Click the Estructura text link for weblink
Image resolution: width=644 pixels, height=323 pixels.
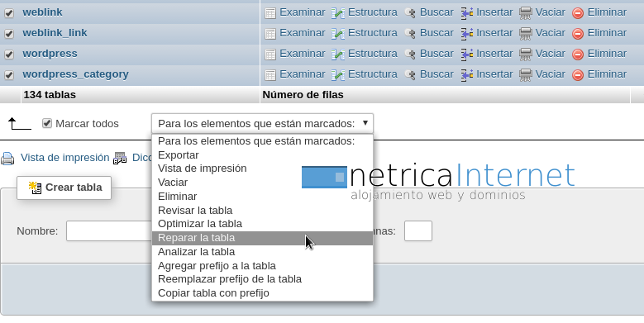[x=373, y=12]
